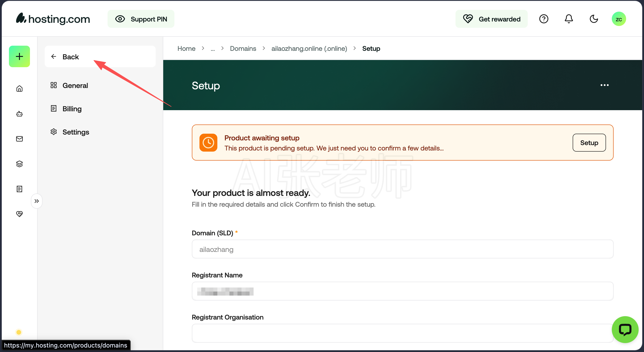Open the stacked layers icon in sidebar
The width and height of the screenshot is (644, 352).
pos(19,164)
